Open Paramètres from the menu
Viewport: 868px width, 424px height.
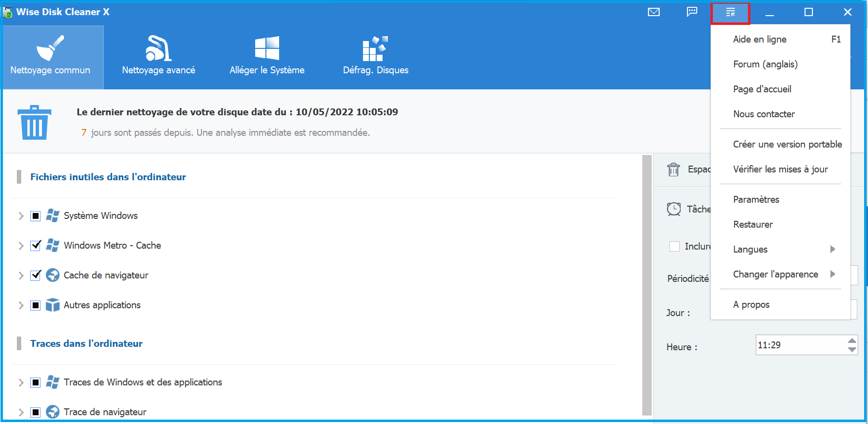pos(781,199)
